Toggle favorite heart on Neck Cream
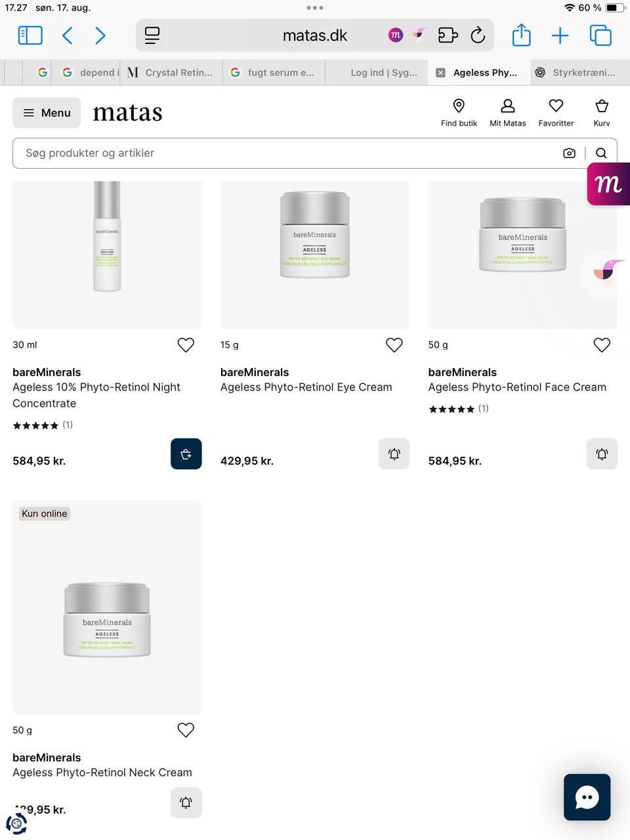 [x=186, y=730]
